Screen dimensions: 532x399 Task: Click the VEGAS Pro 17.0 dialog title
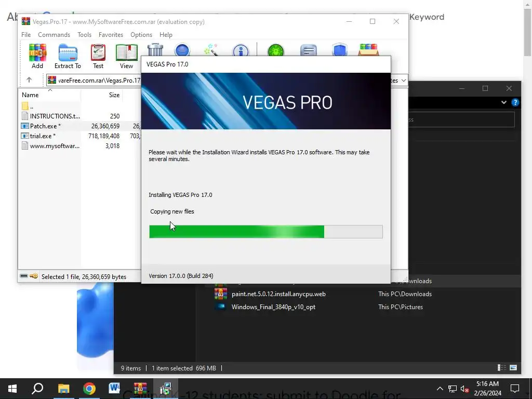(x=167, y=64)
